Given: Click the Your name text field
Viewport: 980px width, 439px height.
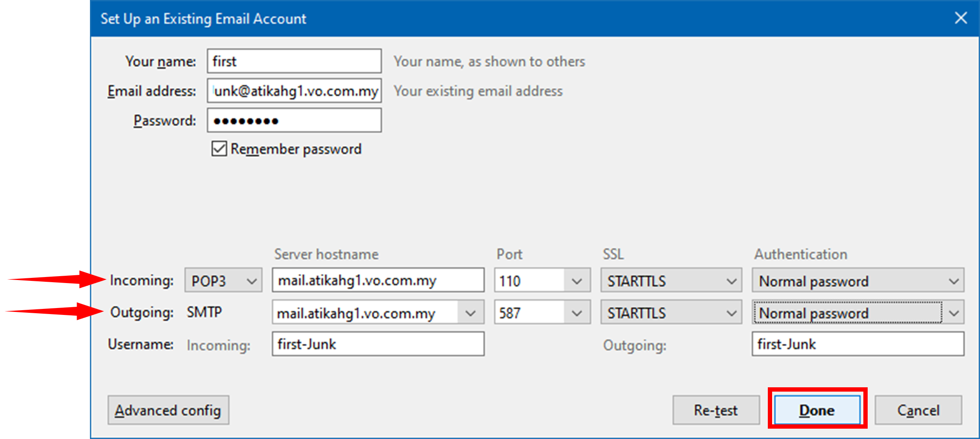Looking at the screenshot, I should 294,61.
